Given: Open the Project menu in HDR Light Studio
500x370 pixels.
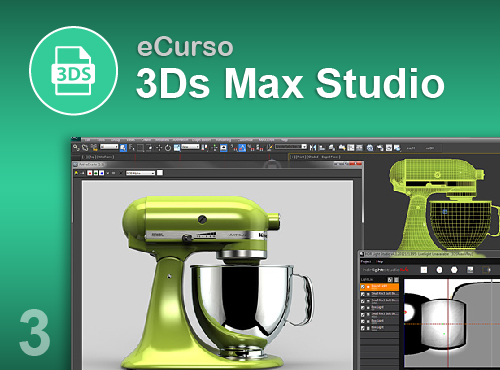Looking at the screenshot, I should pyautogui.click(x=366, y=261).
